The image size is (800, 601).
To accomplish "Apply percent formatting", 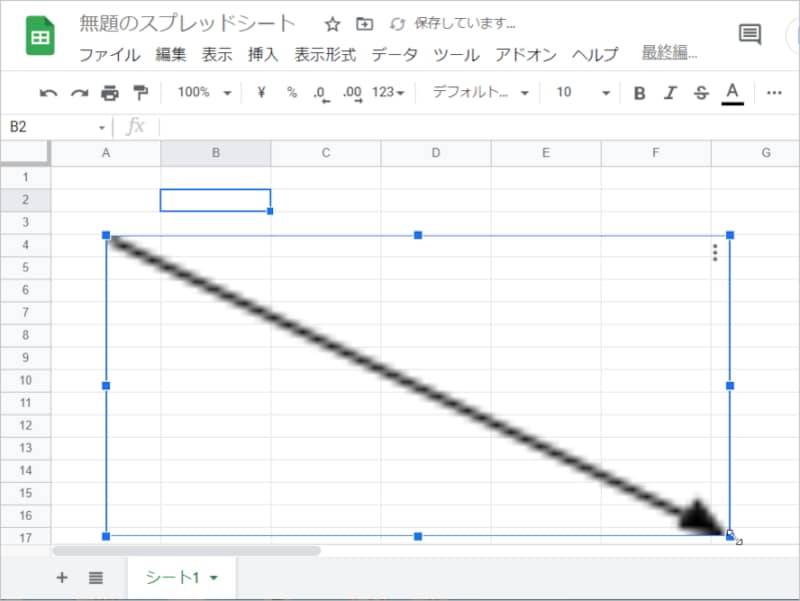I will pyautogui.click(x=290, y=92).
